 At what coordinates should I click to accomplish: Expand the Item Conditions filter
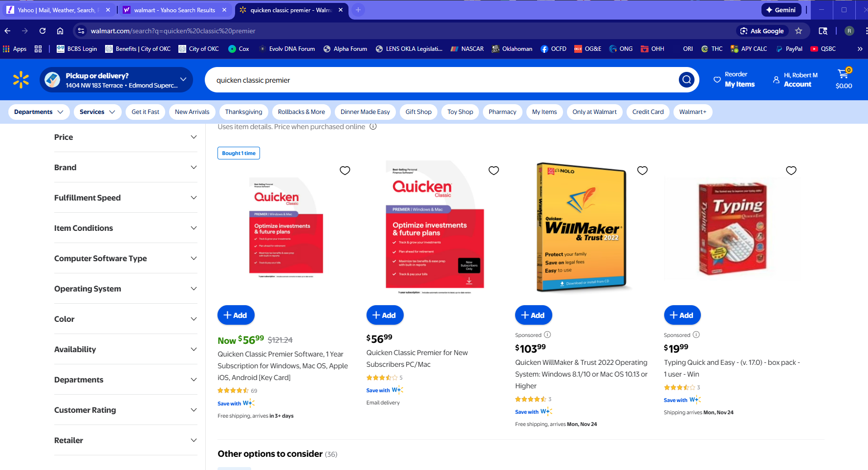coord(126,228)
